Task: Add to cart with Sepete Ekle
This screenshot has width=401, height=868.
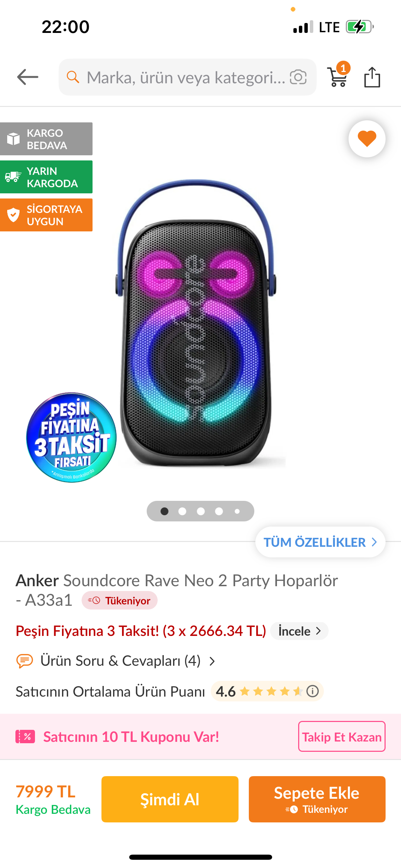Action: click(x=317, y=799)
